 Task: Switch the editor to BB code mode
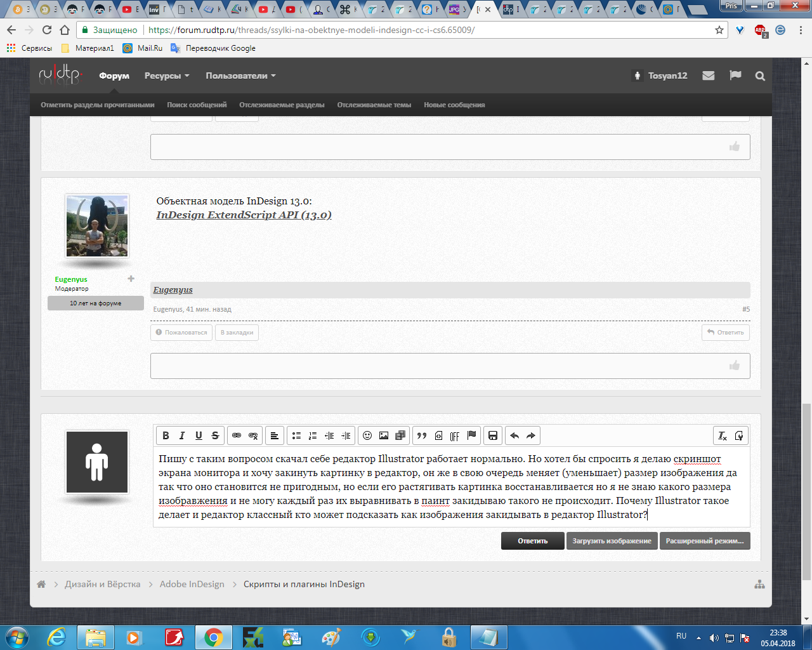pos(739,435)
